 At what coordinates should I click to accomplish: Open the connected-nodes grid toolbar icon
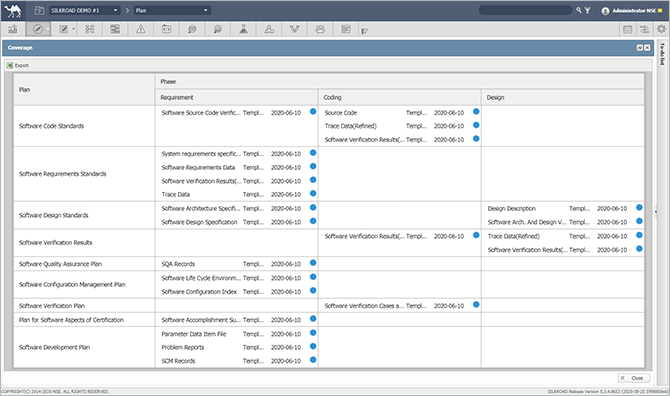click(90, 29)
